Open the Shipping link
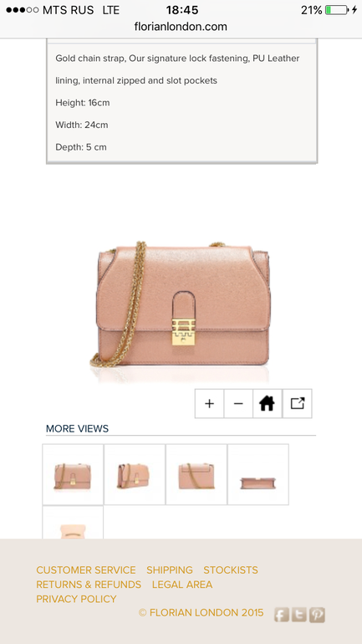This screenshot has height=644, width=362. [170, 570]
